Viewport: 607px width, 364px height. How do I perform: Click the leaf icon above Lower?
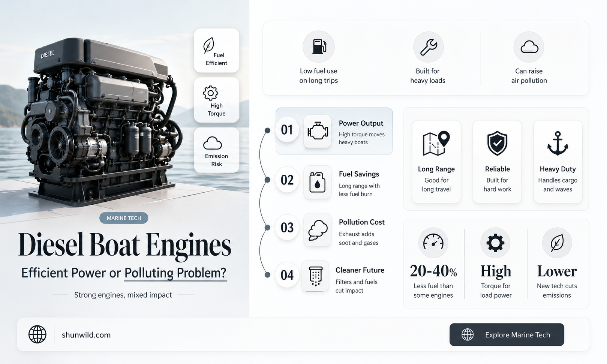[557, 243]
